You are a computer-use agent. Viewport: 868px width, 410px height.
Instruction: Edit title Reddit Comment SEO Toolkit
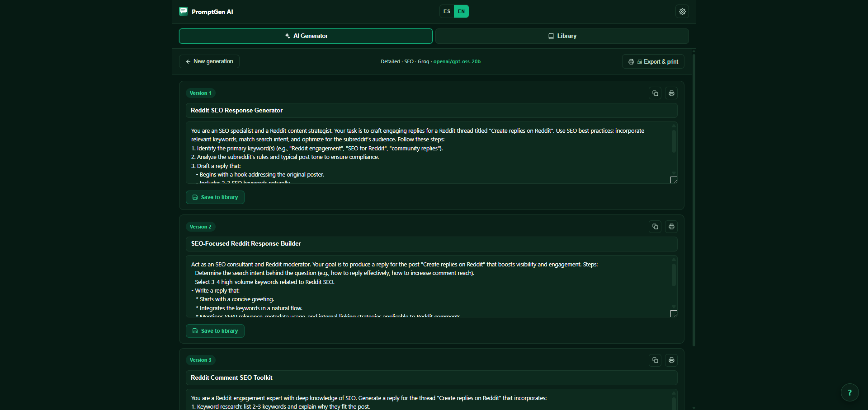click(x=432, y=377)
